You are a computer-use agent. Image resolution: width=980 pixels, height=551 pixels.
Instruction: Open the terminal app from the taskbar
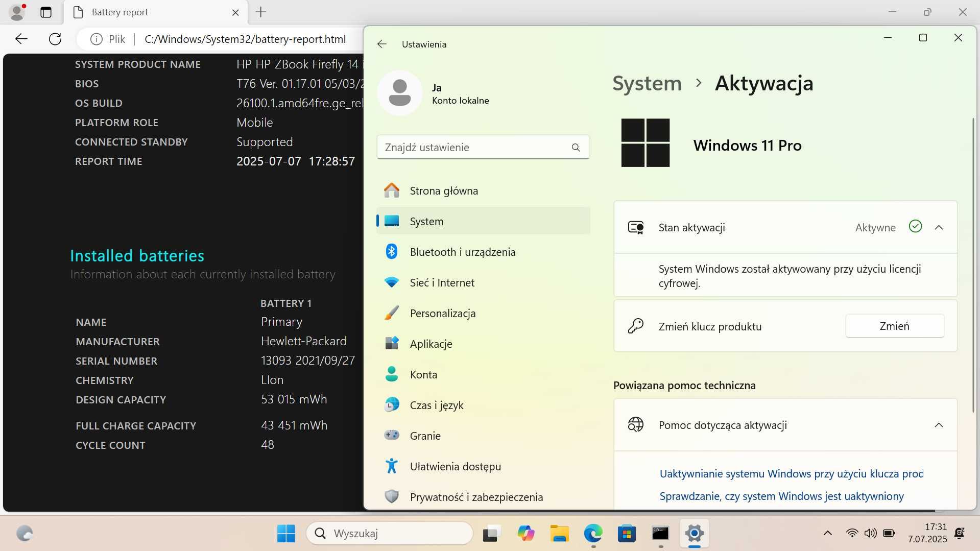pos(660,534)
